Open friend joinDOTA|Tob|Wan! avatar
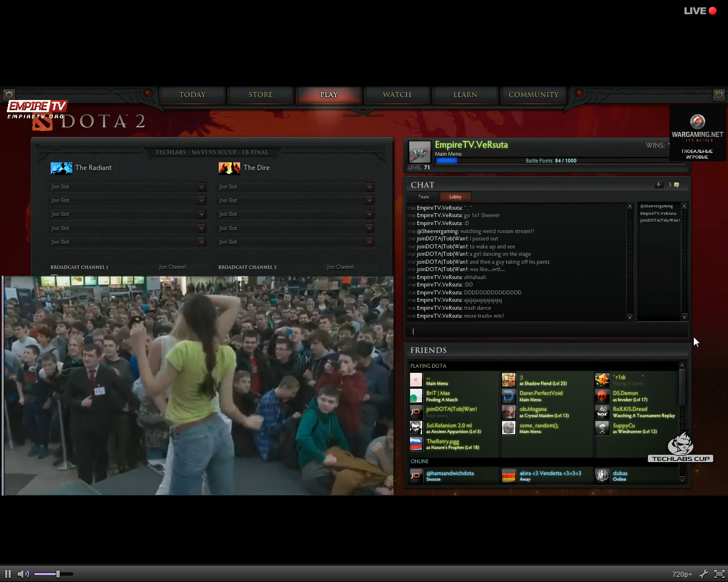Viewport: 728px width, 582px height. click(416, 412)
